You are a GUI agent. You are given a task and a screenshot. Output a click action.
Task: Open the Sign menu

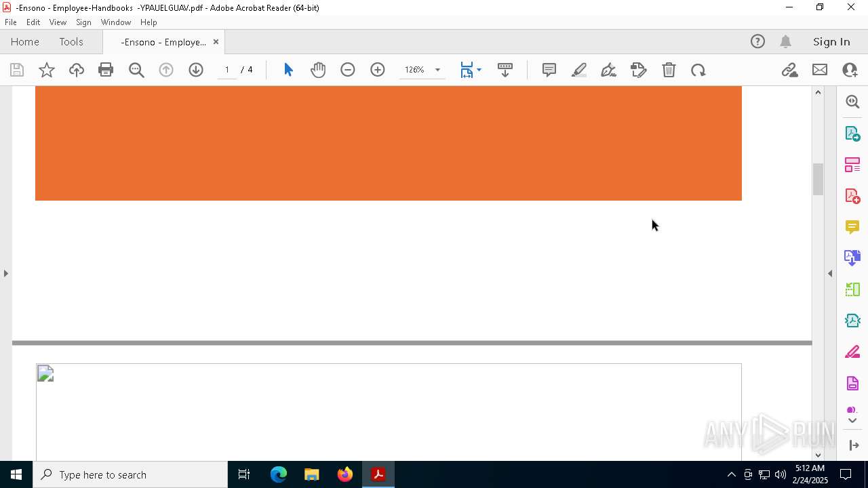(84, 22)
